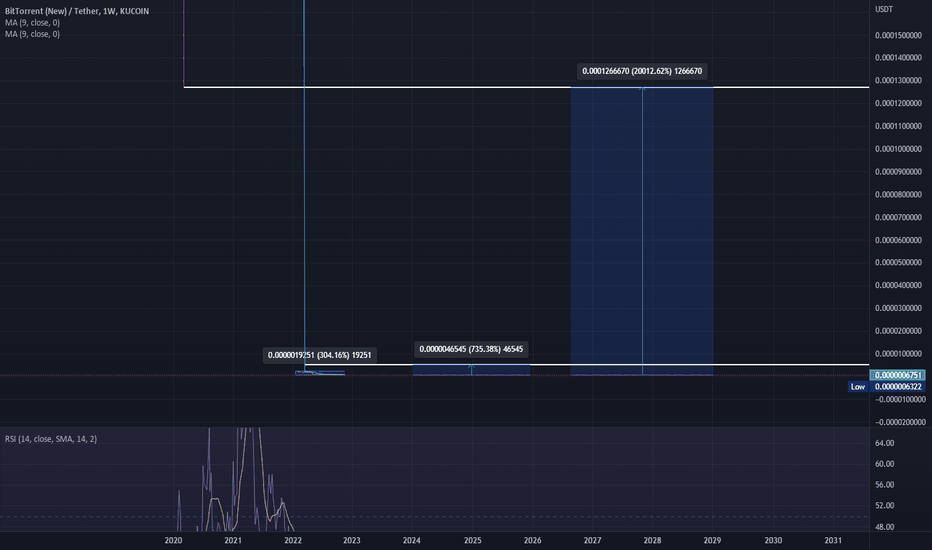Click the 2029 label on time axis

[x=712, y=540]
